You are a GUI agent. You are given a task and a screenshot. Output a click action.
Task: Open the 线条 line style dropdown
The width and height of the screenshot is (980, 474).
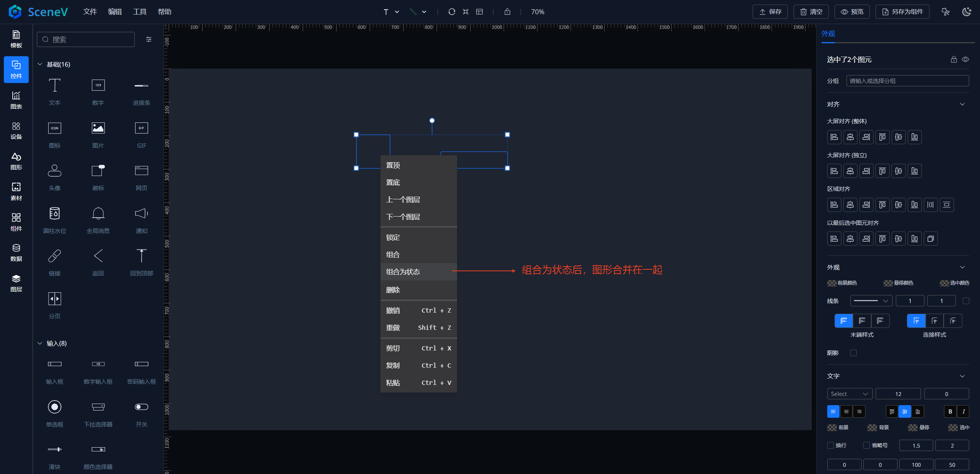click(871, 301)
